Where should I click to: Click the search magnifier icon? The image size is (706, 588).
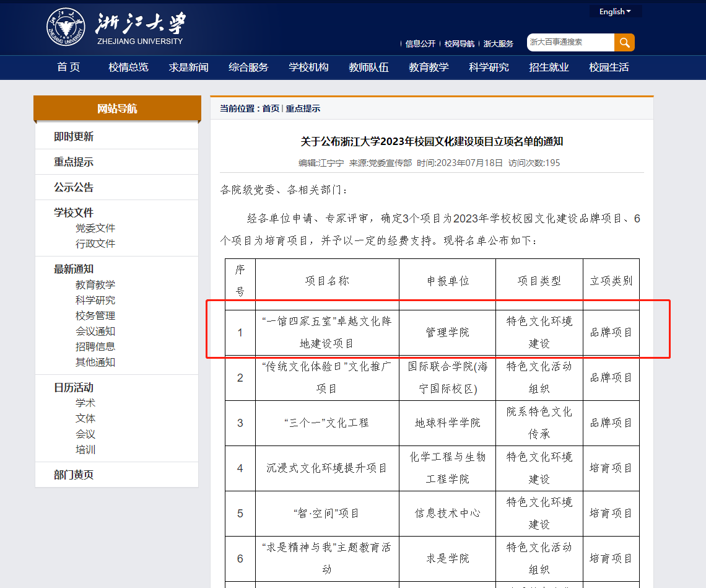(x=624, y=42)
